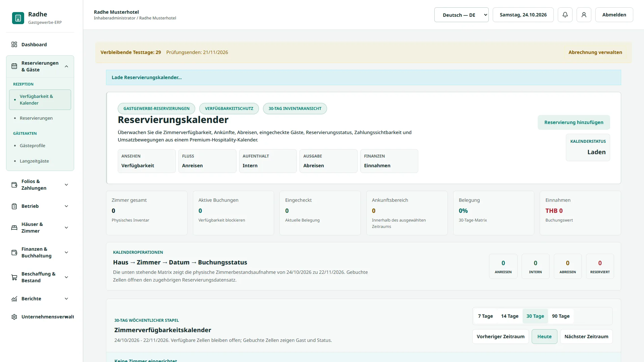The height and width of the screenshot is (362, 644).
Task: Click 'Verbleibende Testtage: 29' text
Action: click(131, 52)
